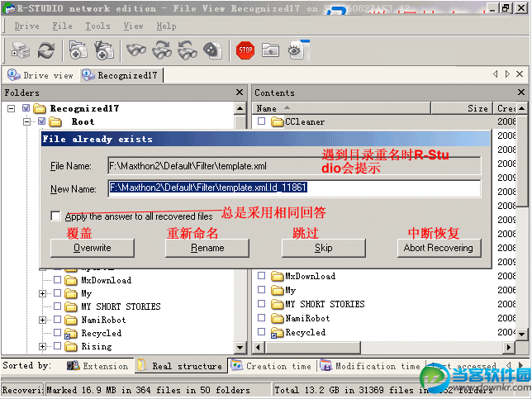Switch to the Drive view tab
532x399 pixels.
[x=40, y=75]
